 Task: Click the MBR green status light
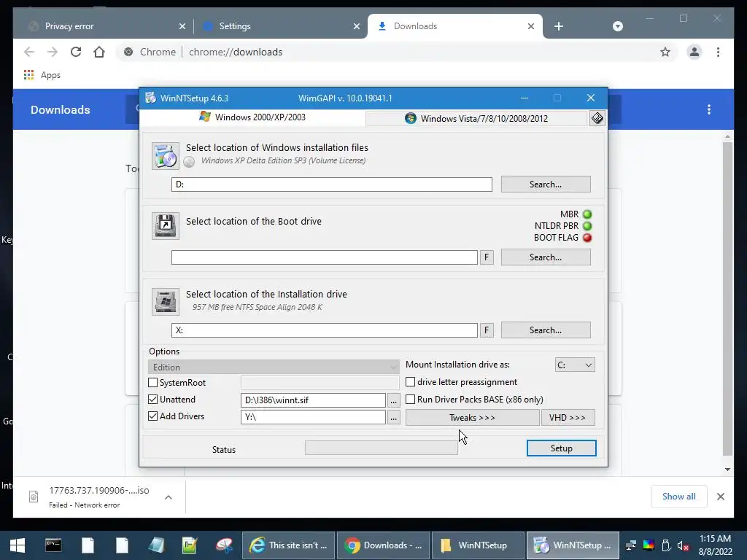587,214
